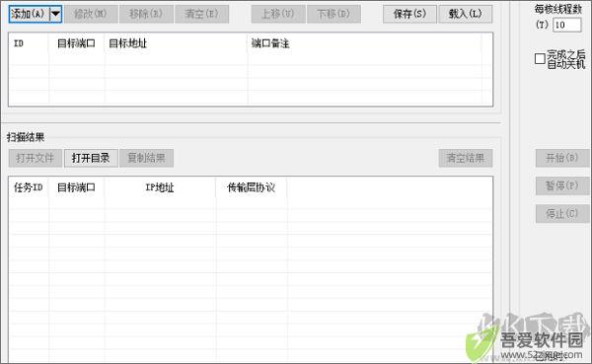
Task: Click the ID column header in the target list
Action: pyautogui.click(x=29, y=43)
